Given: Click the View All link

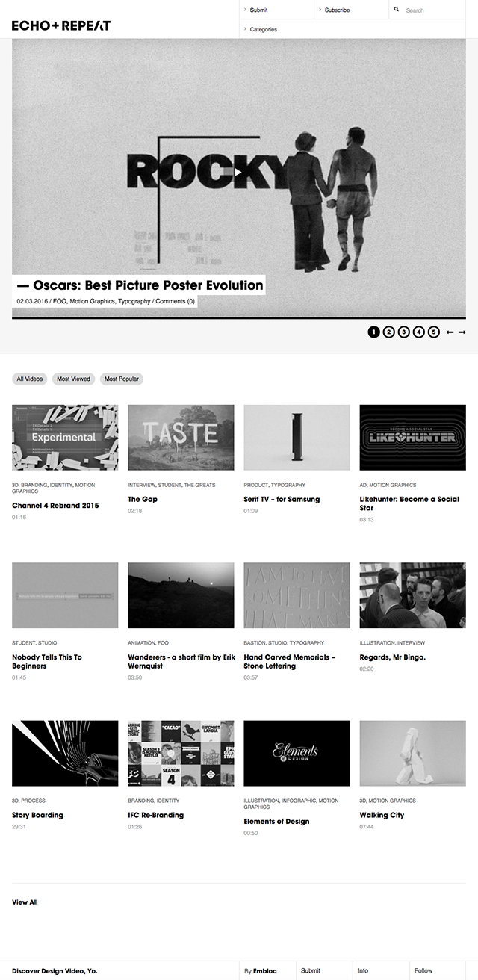Looking at the screenshot, I should 25,902.
